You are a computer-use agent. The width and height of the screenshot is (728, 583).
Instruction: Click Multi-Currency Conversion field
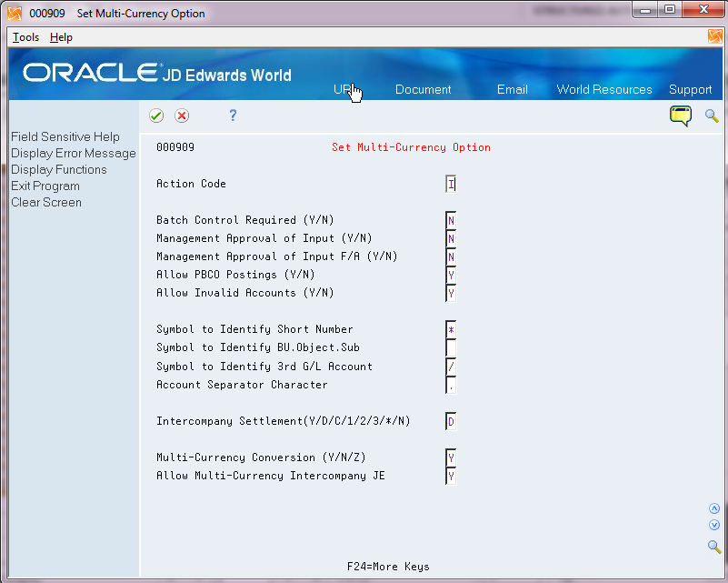coord(451,457)
